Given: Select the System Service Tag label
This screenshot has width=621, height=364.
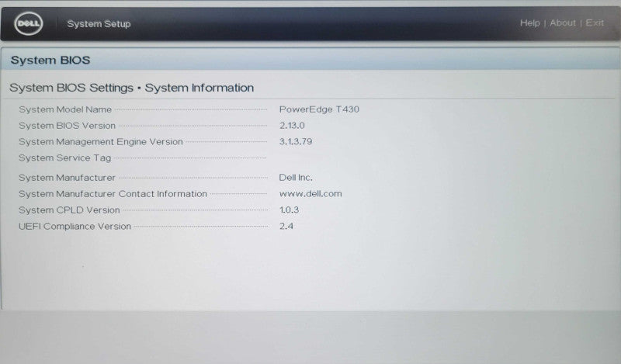Looking at the screenshot, I should tap(65, 158).
